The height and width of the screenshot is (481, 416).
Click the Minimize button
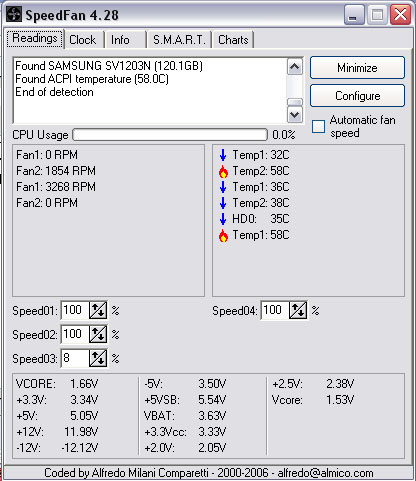357,68
